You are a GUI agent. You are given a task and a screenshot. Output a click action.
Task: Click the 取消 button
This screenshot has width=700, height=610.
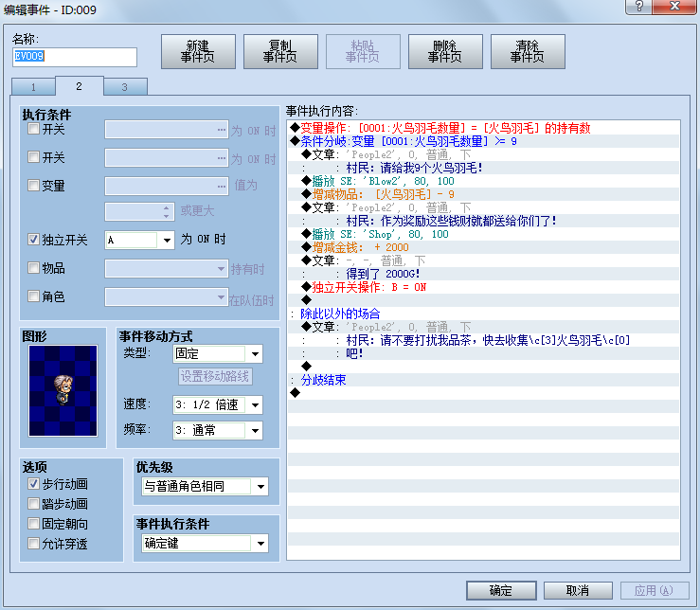578,590
